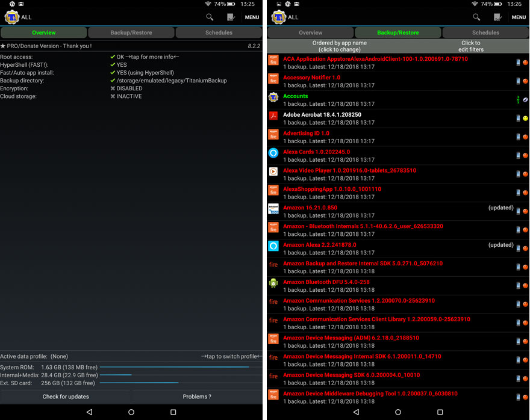Tap the search icon on the Overview screen
The width and height of the screenshot is (530, 420).
pos(210,17)
